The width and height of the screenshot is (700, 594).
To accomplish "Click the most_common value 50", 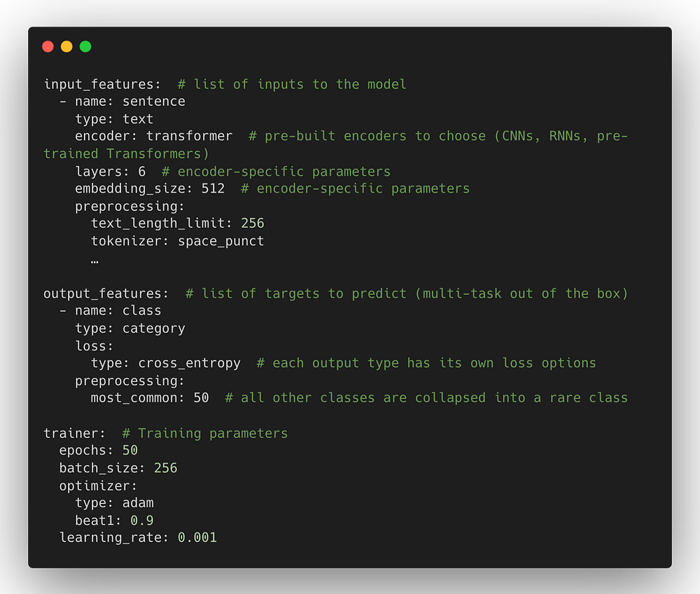I will (x=201, y=398).
